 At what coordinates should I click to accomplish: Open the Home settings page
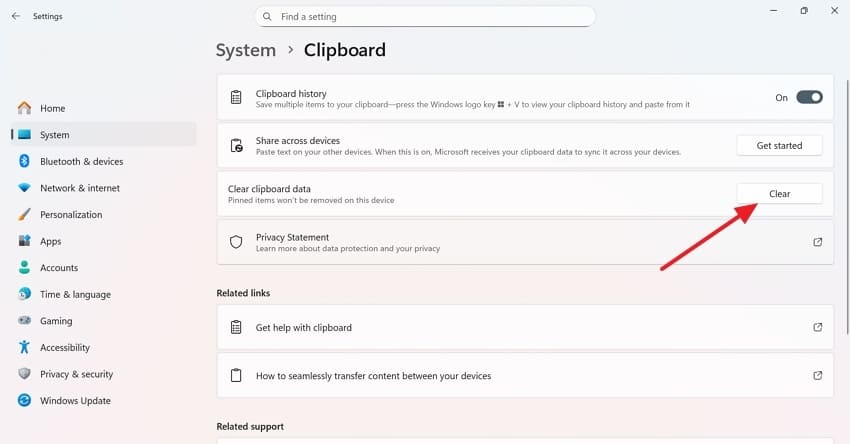pos(53,108)
